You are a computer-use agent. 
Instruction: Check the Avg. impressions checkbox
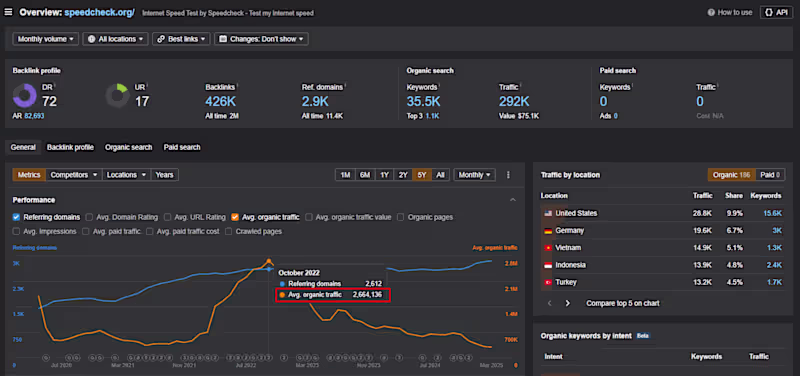[17, 232]
